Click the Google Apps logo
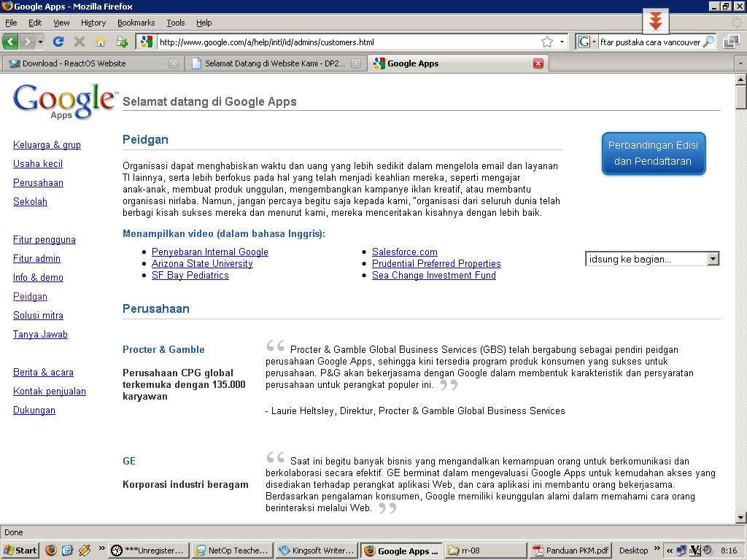The height and width of the screenshot is (560, 747). tap(64, 101)
